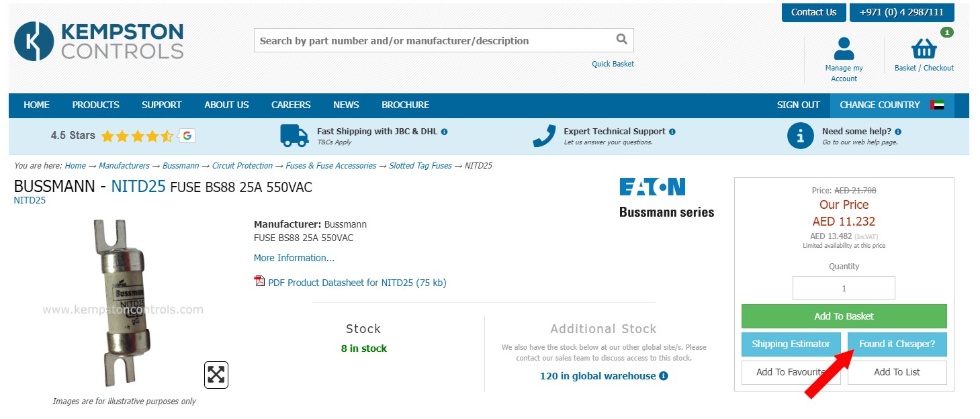Click the Bussmann breadcrumb
This screenshot has height=419, width=980.
(181, 166)
